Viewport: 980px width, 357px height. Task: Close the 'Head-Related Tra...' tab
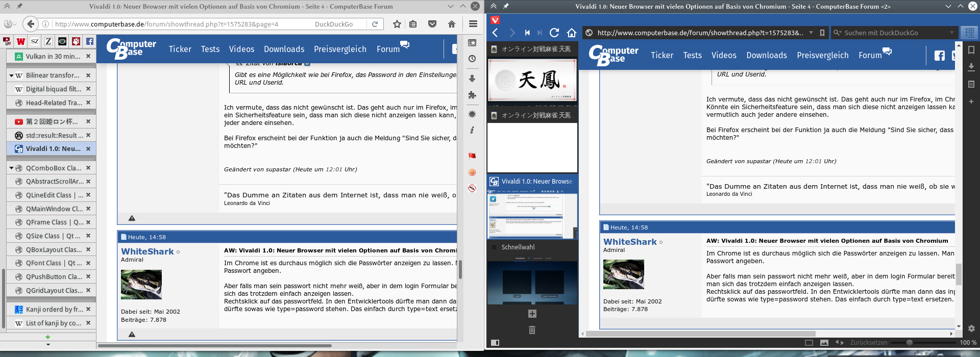88,103
